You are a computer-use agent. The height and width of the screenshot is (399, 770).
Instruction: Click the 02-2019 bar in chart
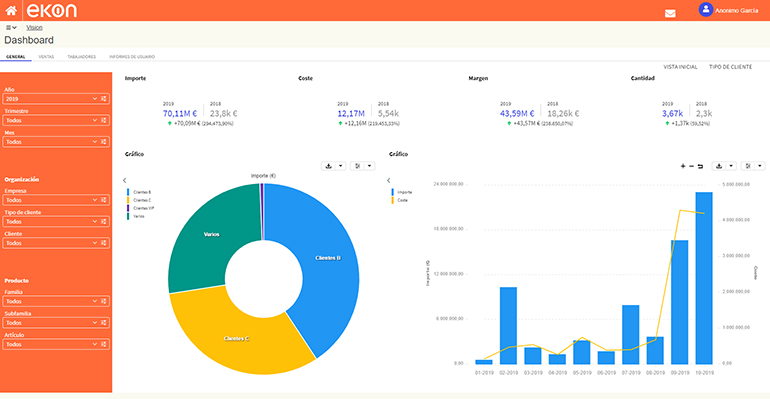508,325
